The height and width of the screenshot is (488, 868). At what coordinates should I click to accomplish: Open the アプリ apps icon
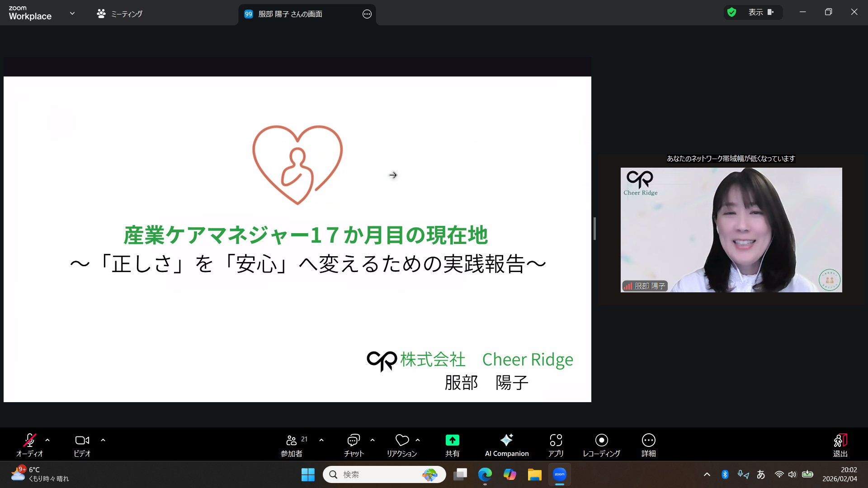coord(556,441)
